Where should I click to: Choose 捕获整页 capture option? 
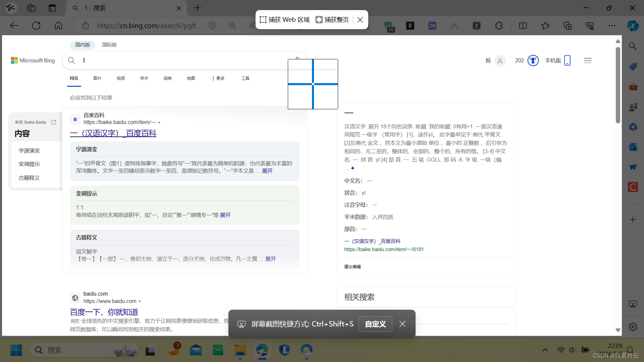point(332,20)
